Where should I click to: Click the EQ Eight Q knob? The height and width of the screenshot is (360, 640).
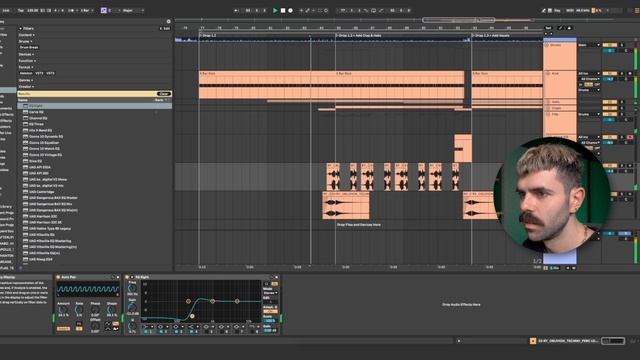coord(132,326)
